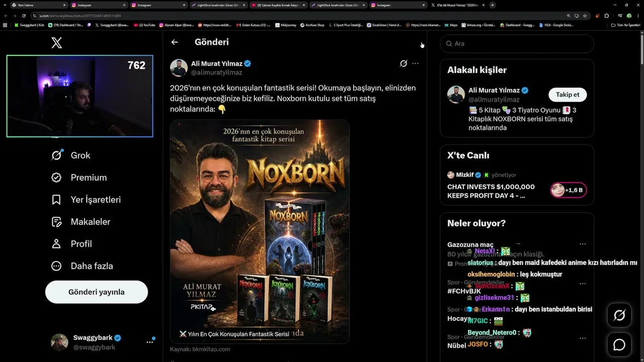Open the Maps bookmark
644x362 pixels.
pos(451,25)
